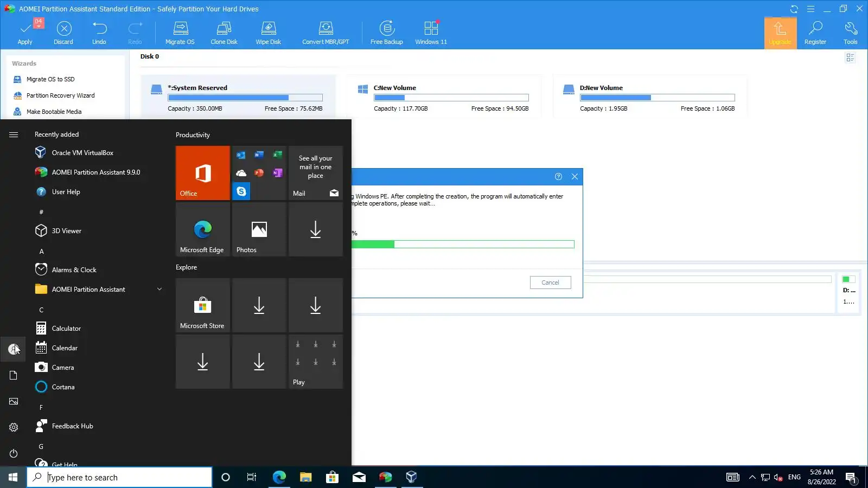
Task: Open 3D Viewer app
Action: point(66,231)
